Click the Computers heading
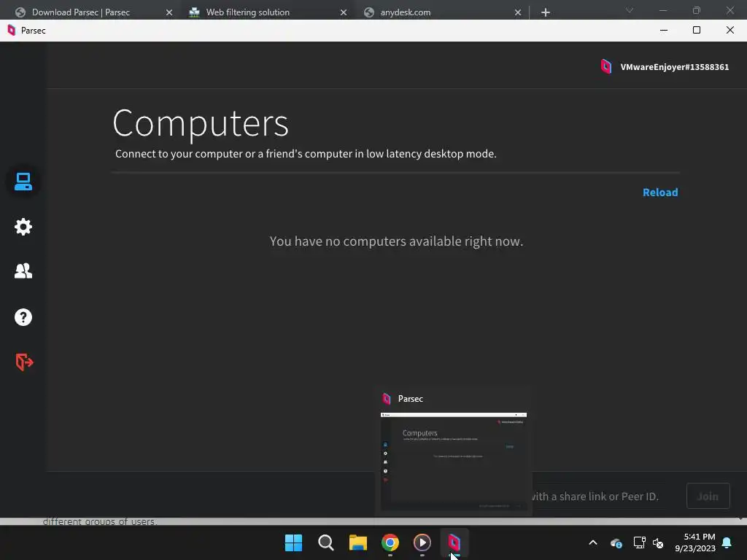The width and height of the screenshot is (747, 560). coord(201,123)
